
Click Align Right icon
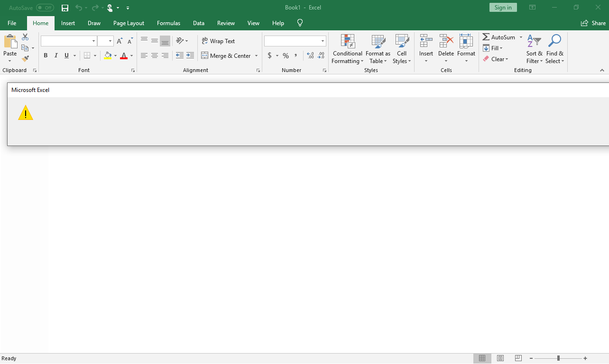165,55
